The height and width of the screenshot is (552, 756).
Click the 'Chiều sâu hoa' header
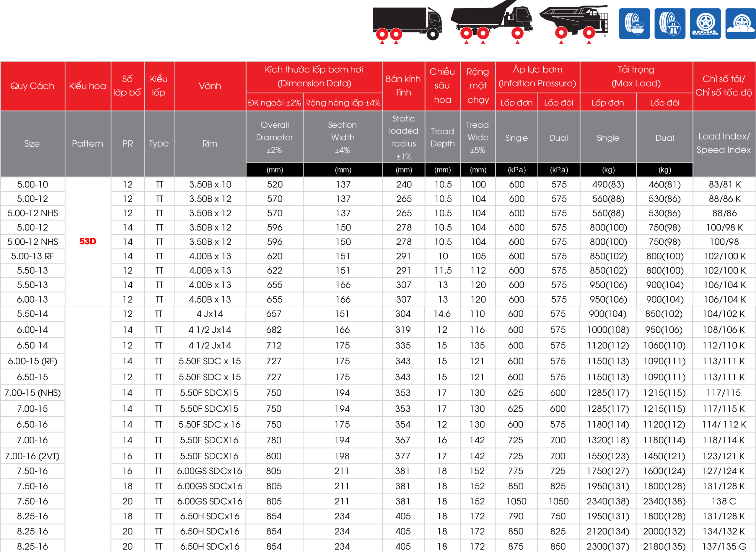442,86
